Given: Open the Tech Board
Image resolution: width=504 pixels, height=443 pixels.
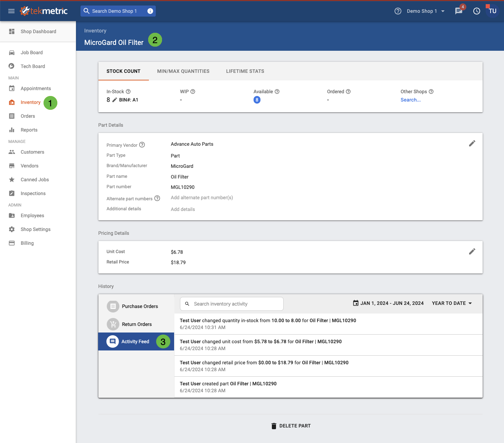Looking at the screenshot, I should coord(38,66).
